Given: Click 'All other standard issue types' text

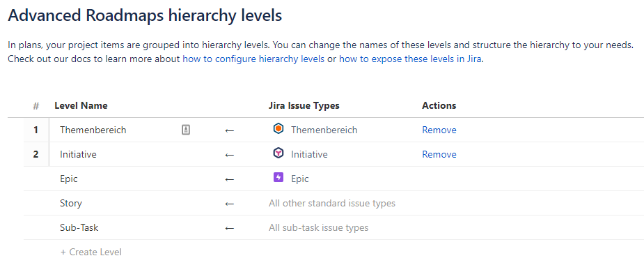Looking at the screenshot, I should pos(332,203).
